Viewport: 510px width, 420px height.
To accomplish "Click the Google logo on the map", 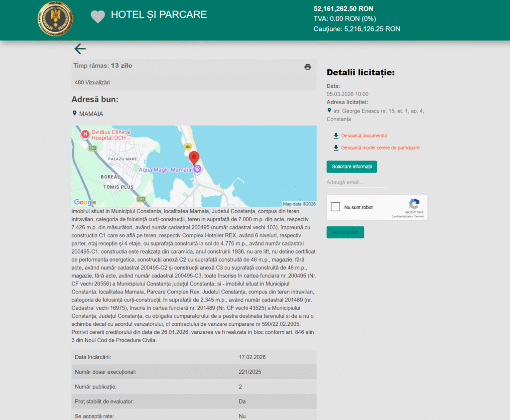I will [x=85, y=202].
